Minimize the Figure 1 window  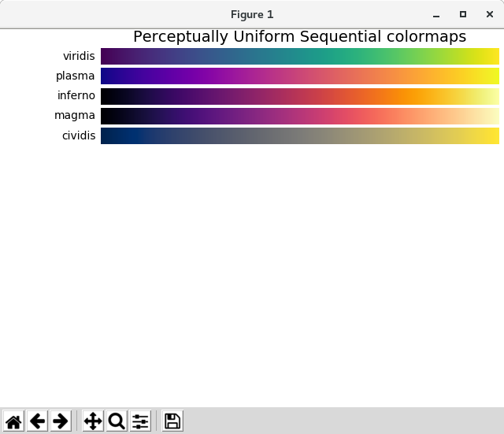coord(436,15)
